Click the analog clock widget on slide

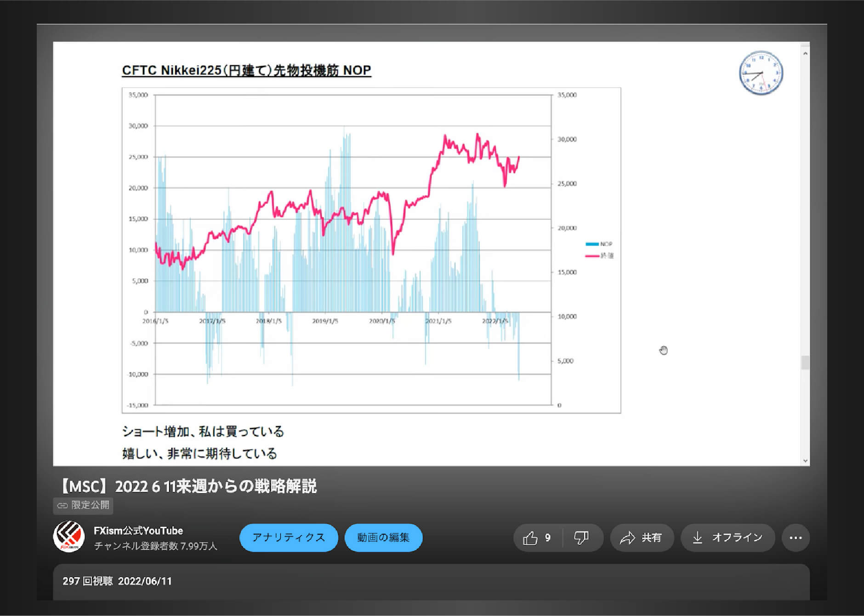coord(761,73)
